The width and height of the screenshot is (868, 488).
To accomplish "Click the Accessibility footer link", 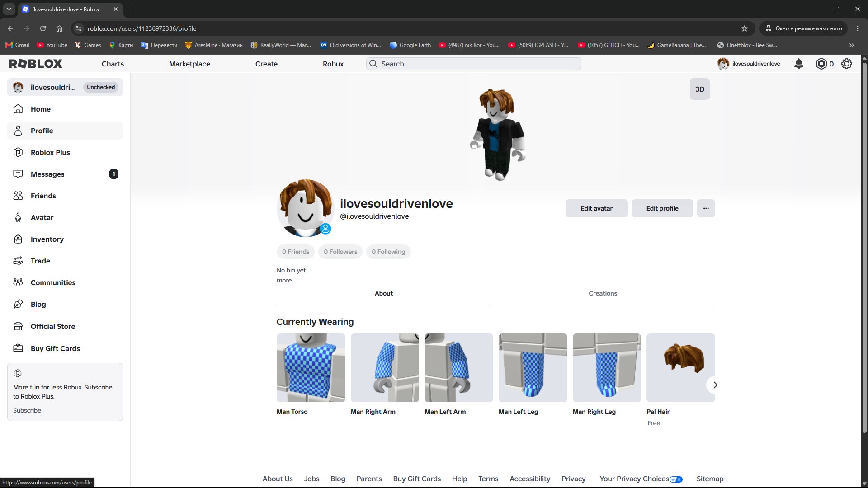I will pos(530,479).
